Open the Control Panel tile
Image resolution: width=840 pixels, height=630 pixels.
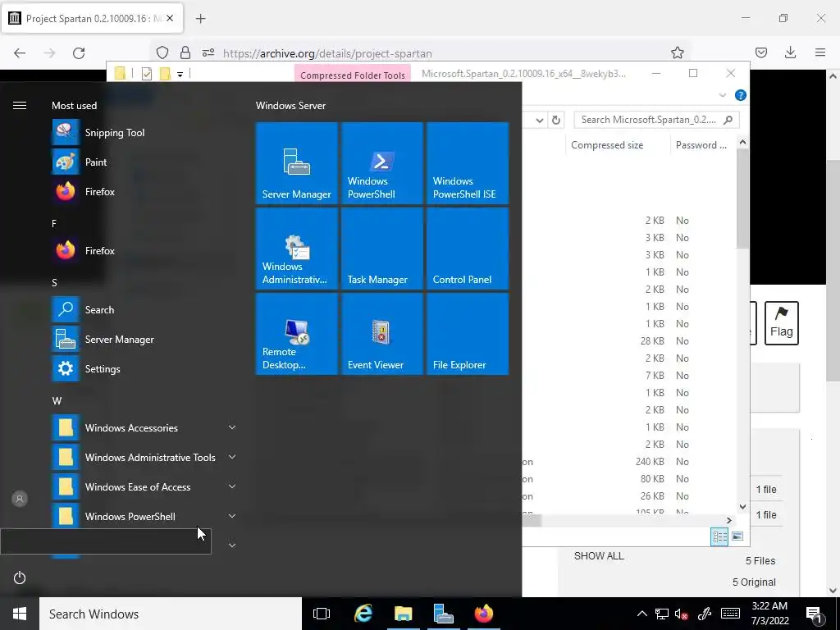tap(468, 249)
